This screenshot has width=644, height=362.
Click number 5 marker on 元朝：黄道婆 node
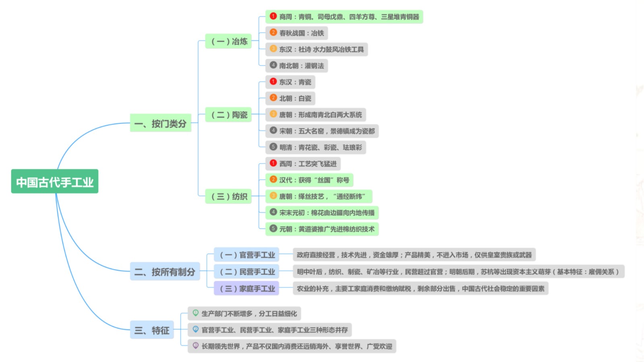[273, 228]
